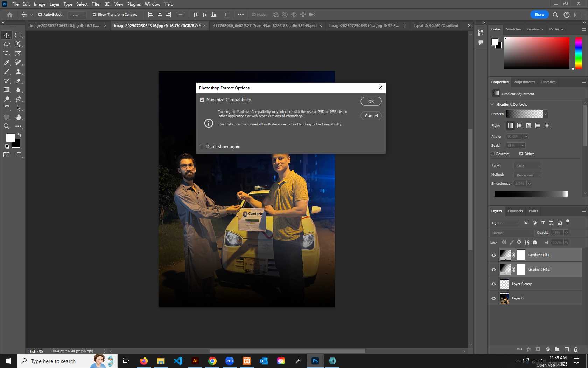Select the History Brush tool
The image size is (588, 368).
point(7,81)
